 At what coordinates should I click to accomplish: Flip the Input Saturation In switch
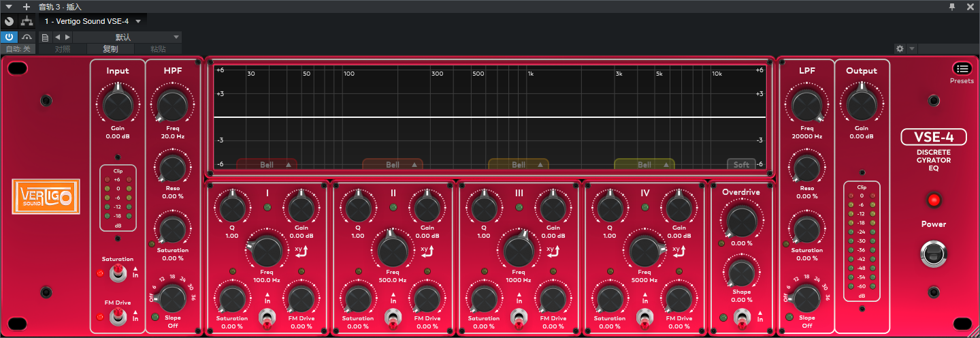tap(119, 273)
